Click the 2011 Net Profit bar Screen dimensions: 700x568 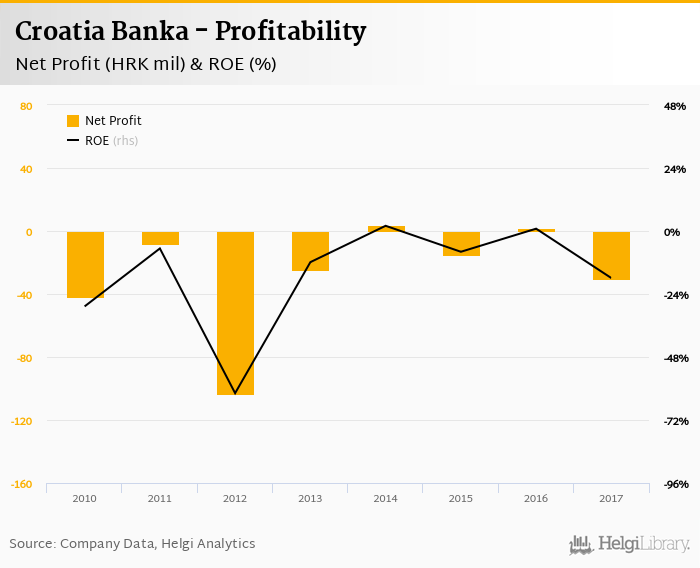[x=160, y=238]
